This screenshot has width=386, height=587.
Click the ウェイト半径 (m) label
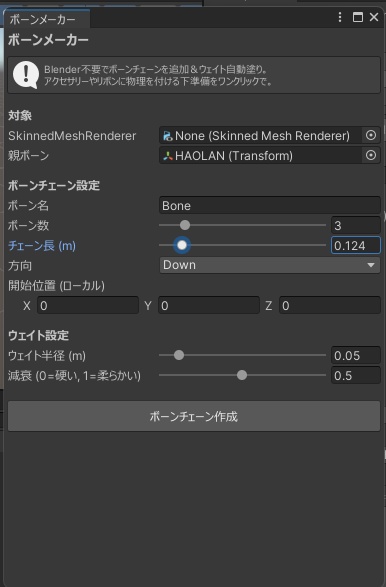(47, 355)
